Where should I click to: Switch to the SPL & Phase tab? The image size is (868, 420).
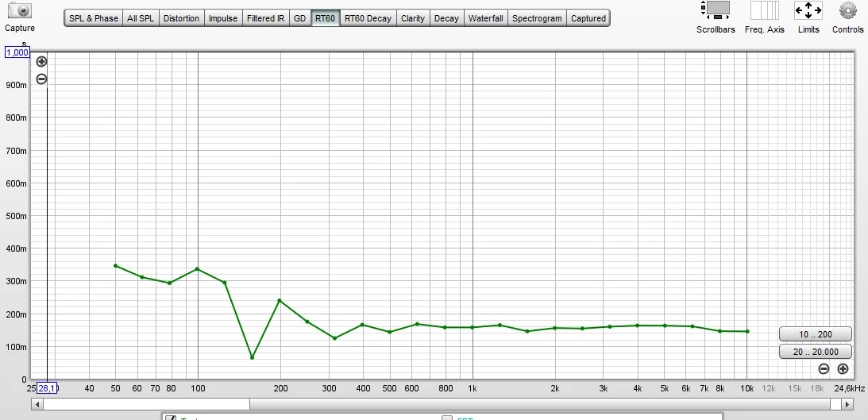pyautogui.click(x=94, y=18)
